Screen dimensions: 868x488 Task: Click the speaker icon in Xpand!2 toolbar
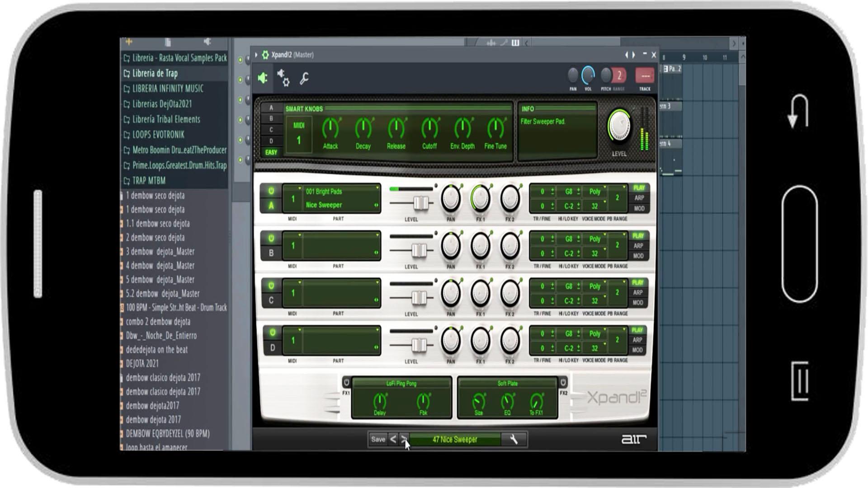(262, 78)
